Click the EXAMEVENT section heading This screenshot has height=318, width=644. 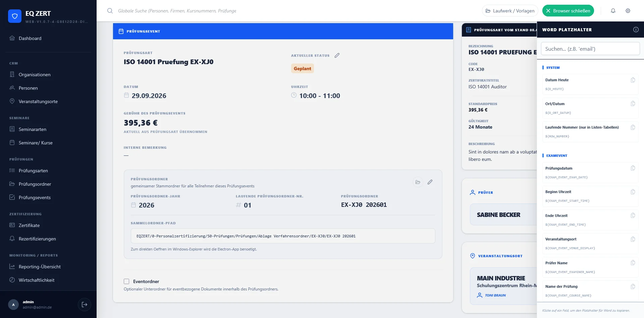tap(556, 155)
